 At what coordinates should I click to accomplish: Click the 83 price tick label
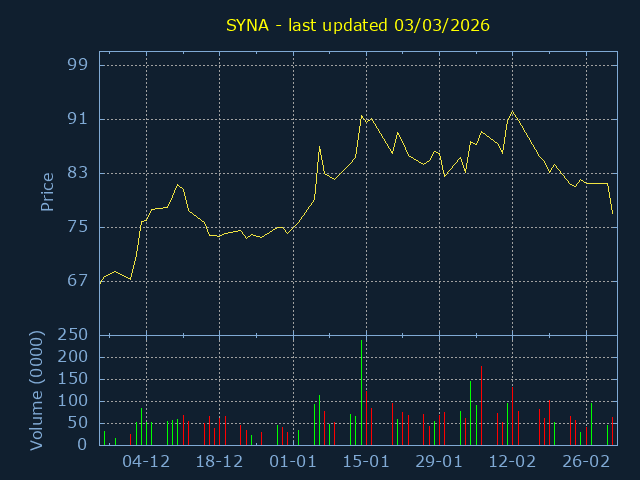76,173
